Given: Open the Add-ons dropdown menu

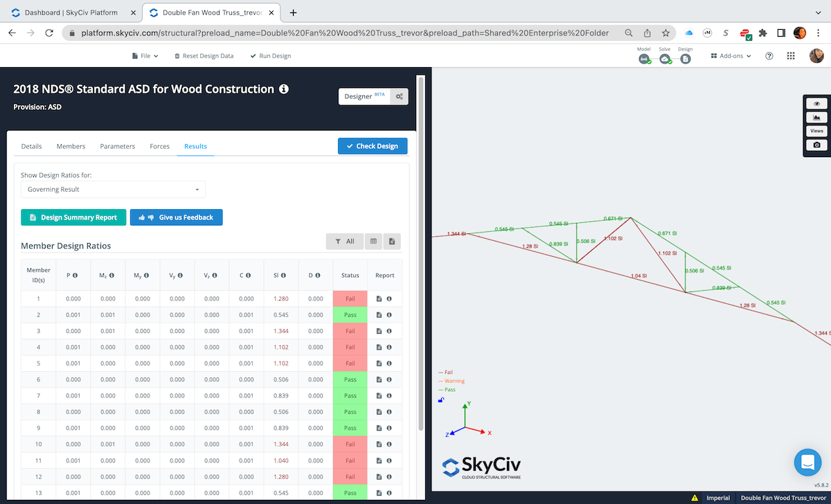Looking at the screenshot, I should click(x=731, y=56).
